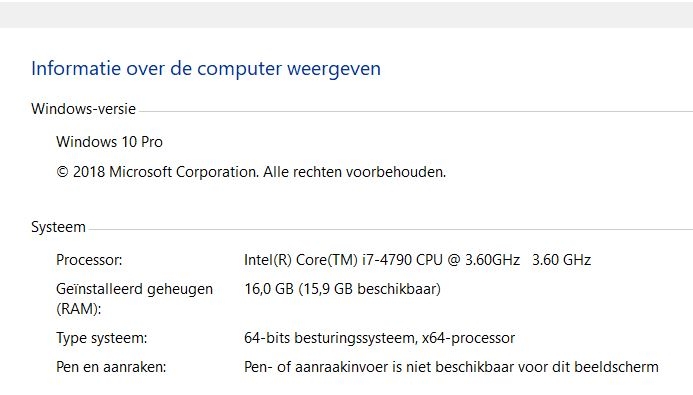Click the 2018 Microsoft Corporation copyright line
693x395 pixels.
tap(251, 172)
